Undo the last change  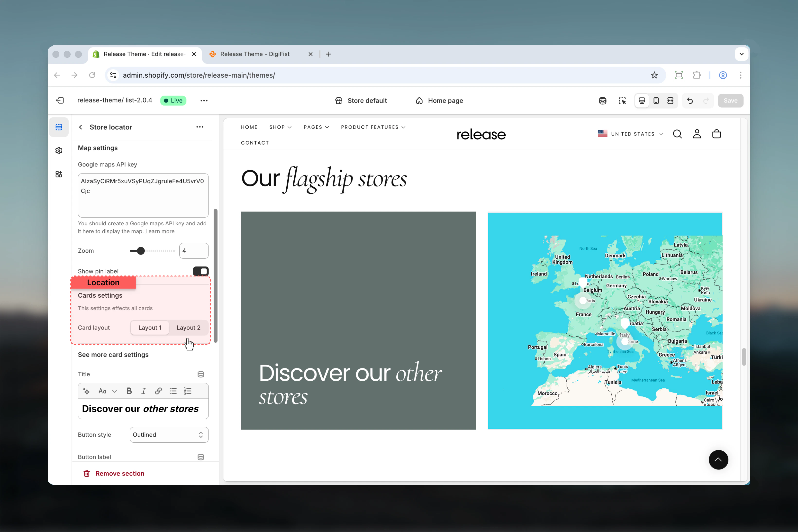[x=690, y=101]
